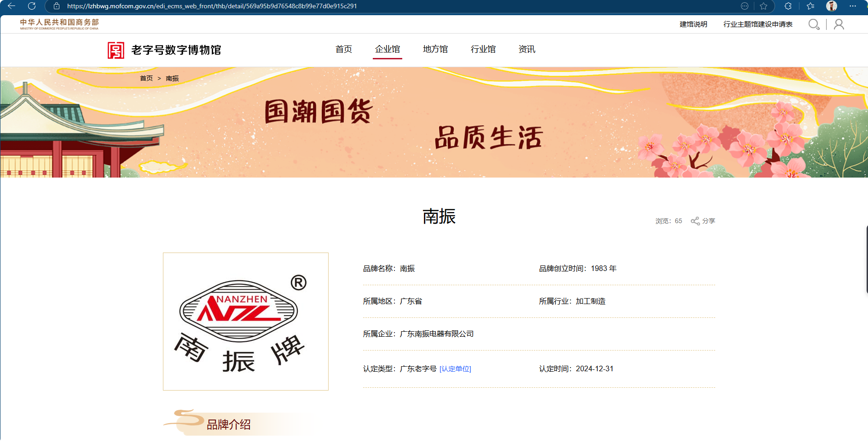Bookmark page with the star icon
The height and width of the screenshot is (443, 868).
(x=764, y=6)
